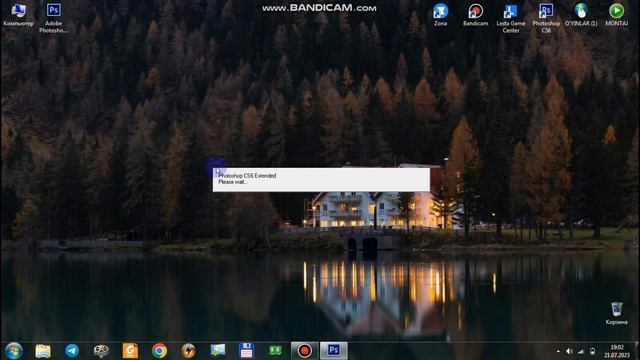Select the Zona desktop shortcut
The image size is (640, 360).
(x=440, y=15)
